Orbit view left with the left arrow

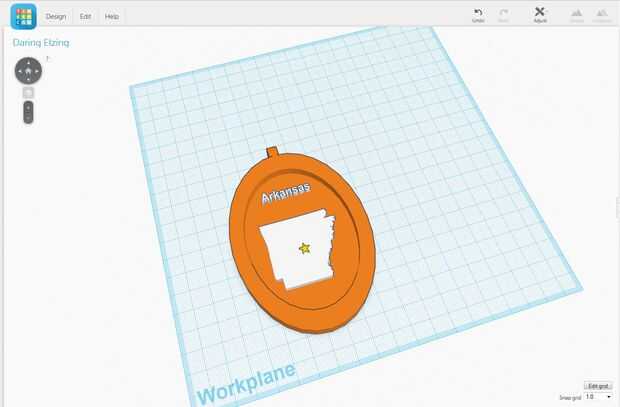20,71
